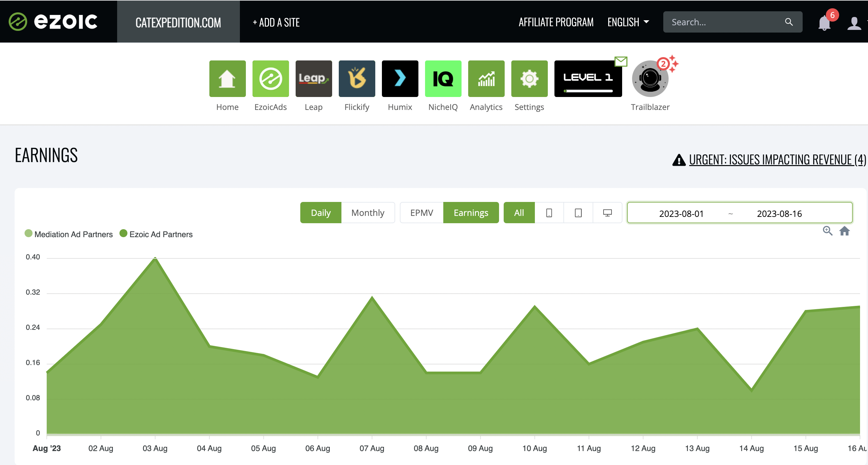Viewport: 868px width, 465px height.
Task: Open the NicheIQ app icon
Action: pos(443,79)
